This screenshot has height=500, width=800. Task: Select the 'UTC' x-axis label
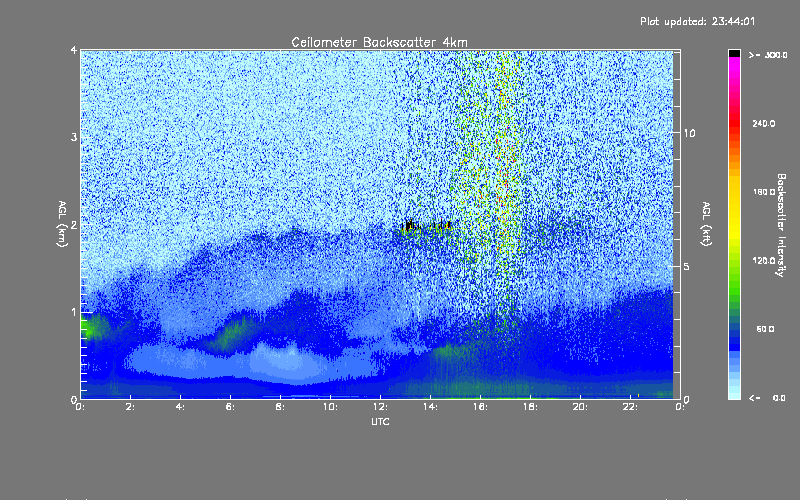click(380, 421)
